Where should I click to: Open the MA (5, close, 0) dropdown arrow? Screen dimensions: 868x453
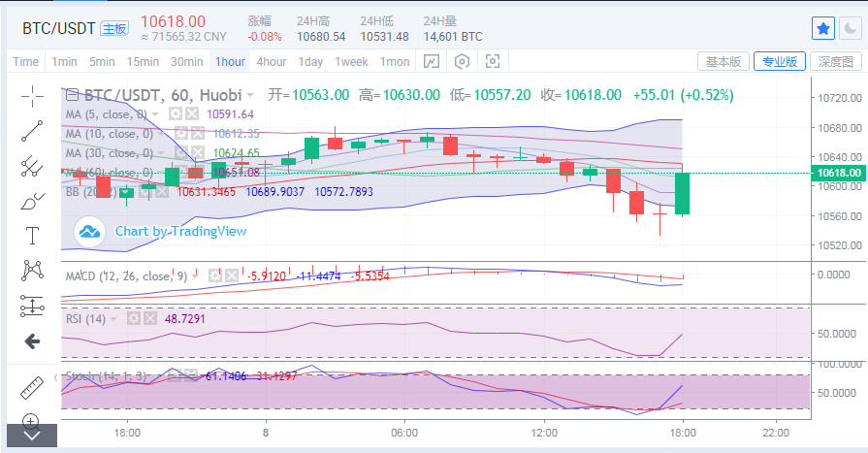point(157,114)
